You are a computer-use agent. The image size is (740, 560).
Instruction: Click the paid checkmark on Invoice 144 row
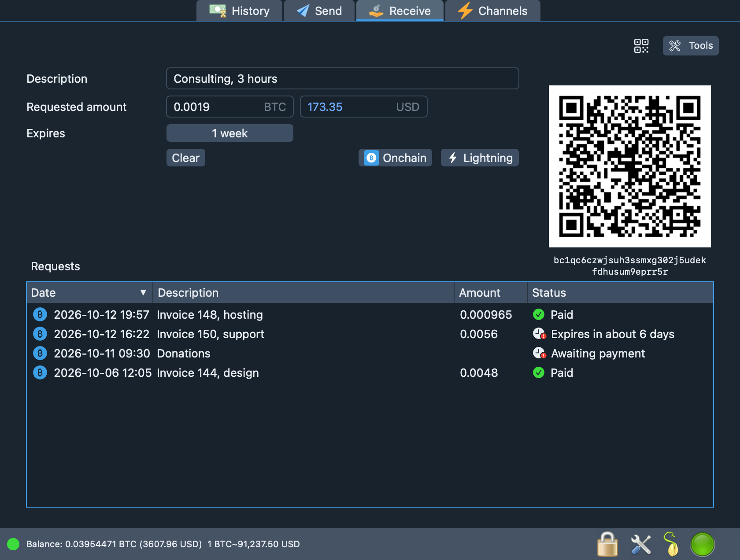(539, 372)
